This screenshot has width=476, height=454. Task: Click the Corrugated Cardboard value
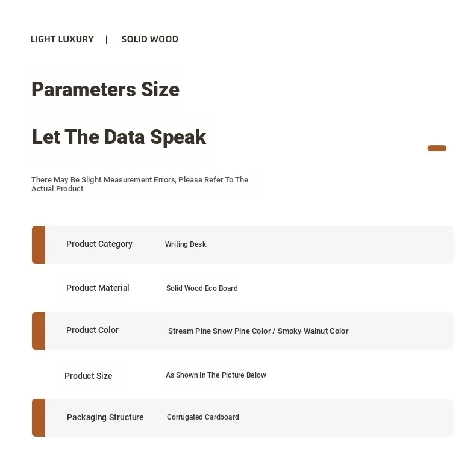203,417
